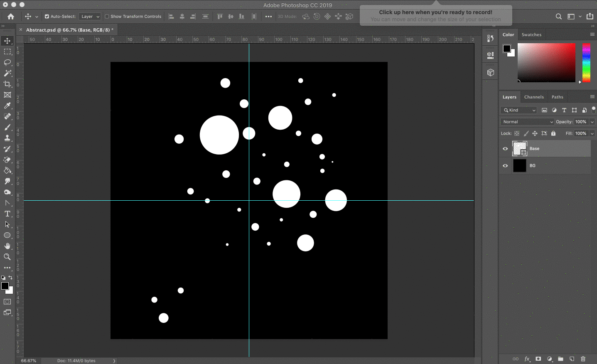Expand the Opacity slider dropdown
Image resolution: width=597 pixels, height=364 pixels.
tap(592, 122)
